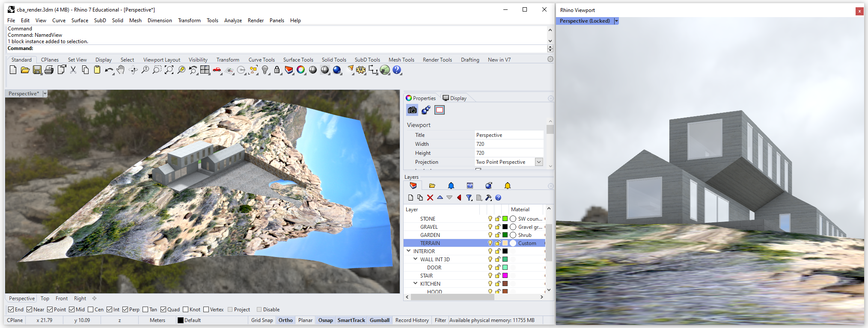
Task: Toggle the Cen osnap checkbox
Action: pos(91,310)
